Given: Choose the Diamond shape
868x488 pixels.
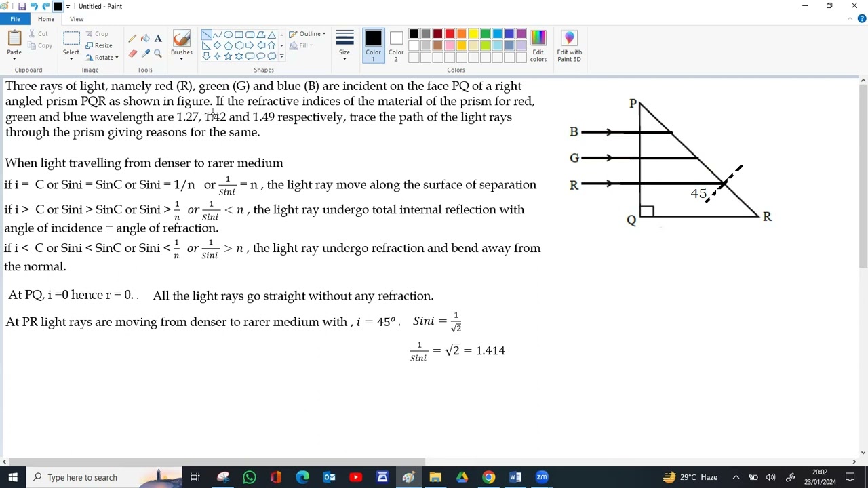Looking at the screenshot, I should point(217,45).
